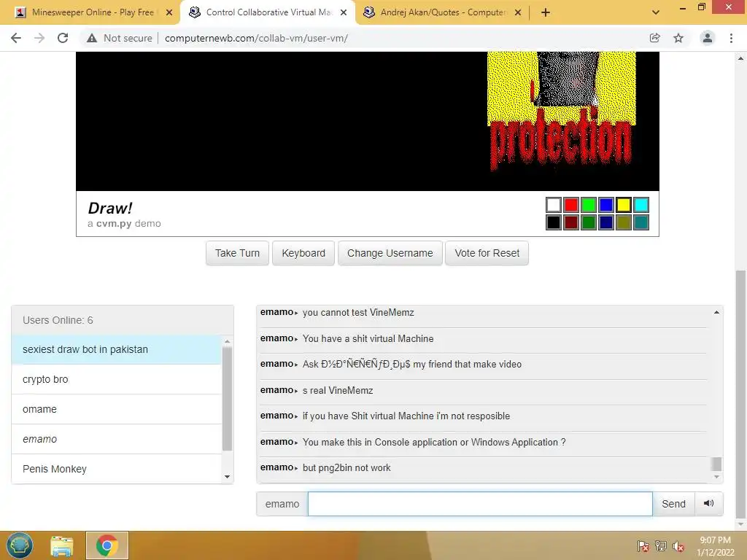Pick the navy blue color swatch
Image resolution: width=747 pixels, height=560 pixels.
click(x=606, y=222)
